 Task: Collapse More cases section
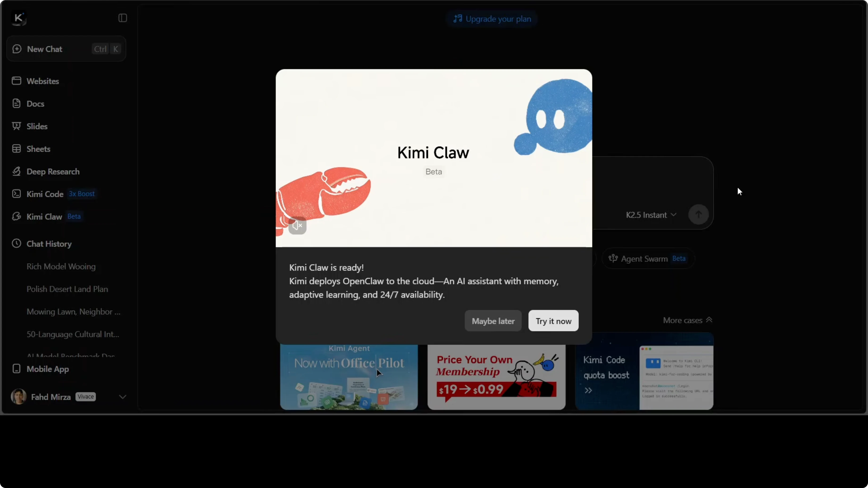click(x=687, y=320)
